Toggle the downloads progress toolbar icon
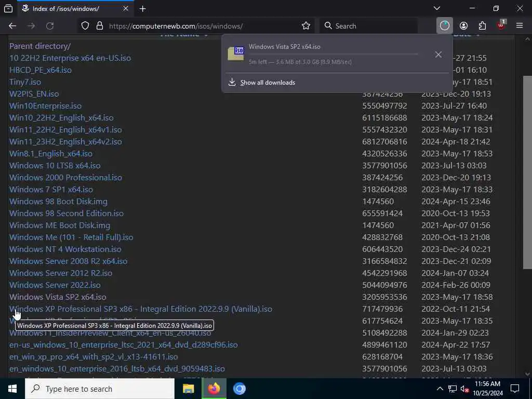Screen dimensions: 532x399 pyautogui.click(x=445, y=26)
